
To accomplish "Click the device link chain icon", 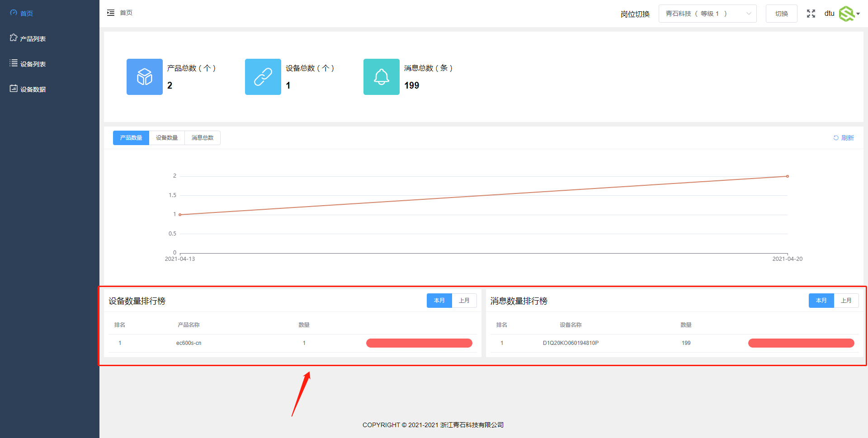I will tap(263, 77).
